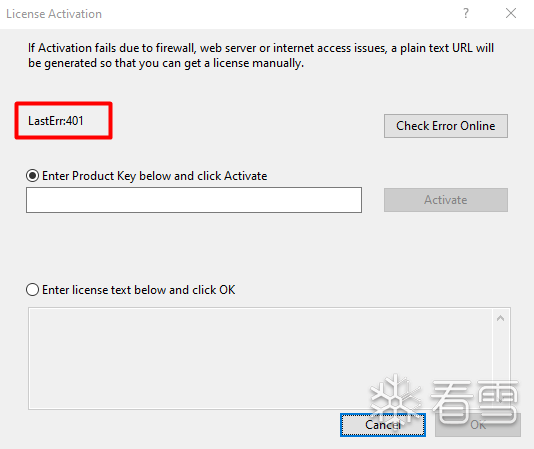534x449 pixels.
Task: Click the LastErr:401 error label
Action: tap(56, 121)
